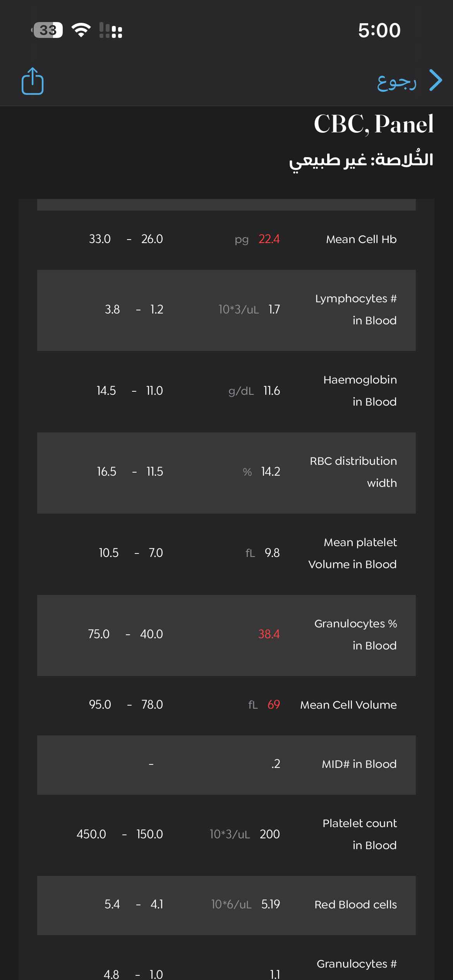Screen dimensions: 453x980
Task: Tap the Platelet count in Blood row
Action: pyautogui.click(x=226, y=835)
